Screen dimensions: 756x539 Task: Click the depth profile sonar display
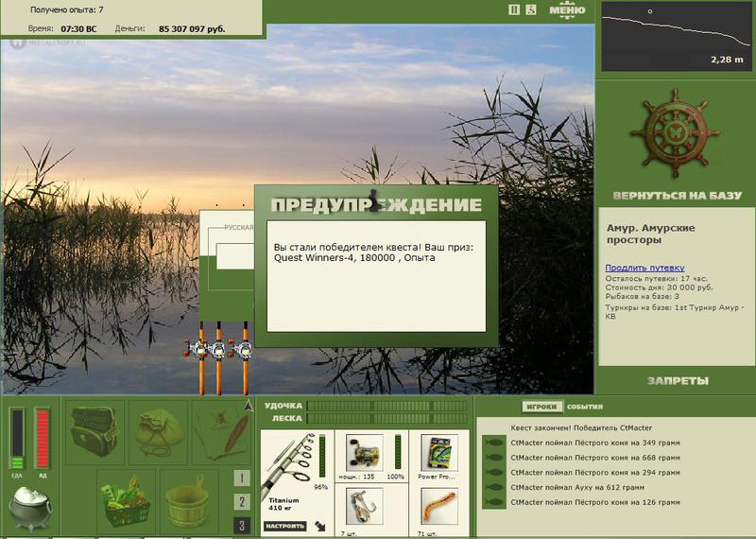(676, 36)
